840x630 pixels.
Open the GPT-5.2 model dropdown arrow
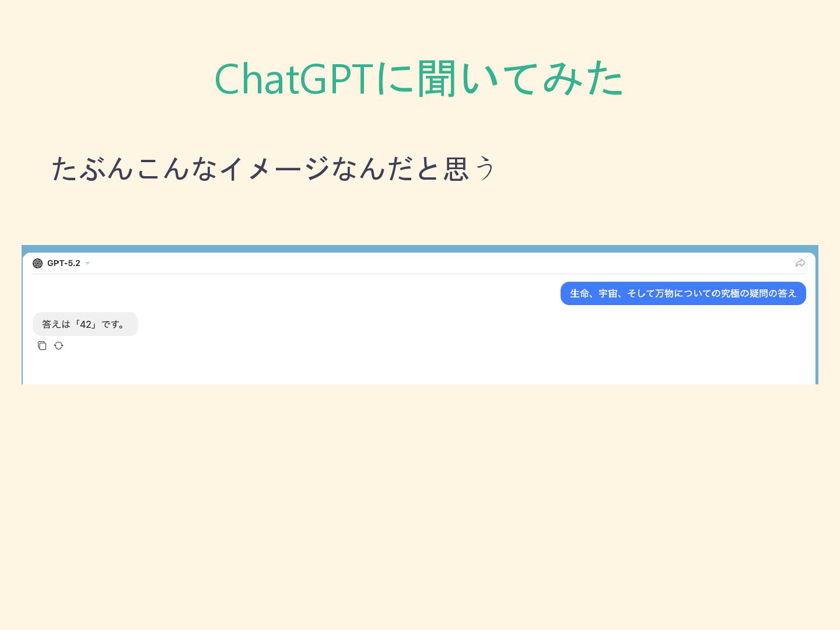pyautogui.click(x=87, y=264)
